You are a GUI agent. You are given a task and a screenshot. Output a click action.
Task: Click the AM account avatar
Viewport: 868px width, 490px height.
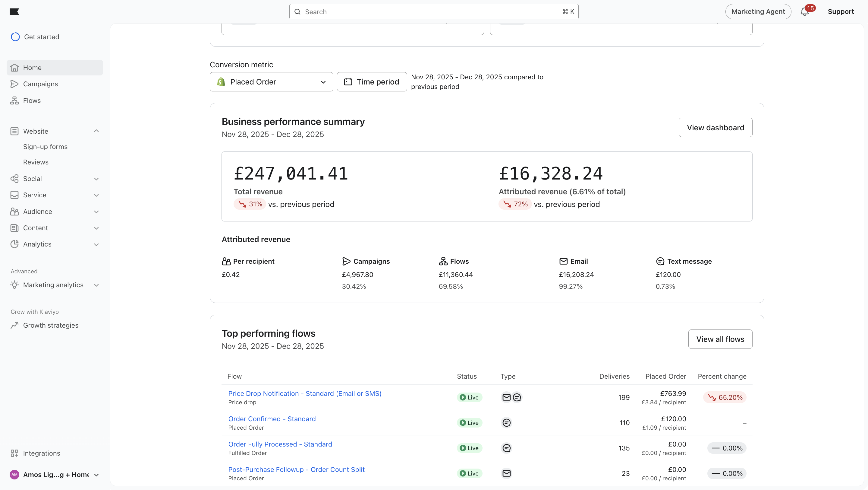pyautogui.click(x=14, y=475)
